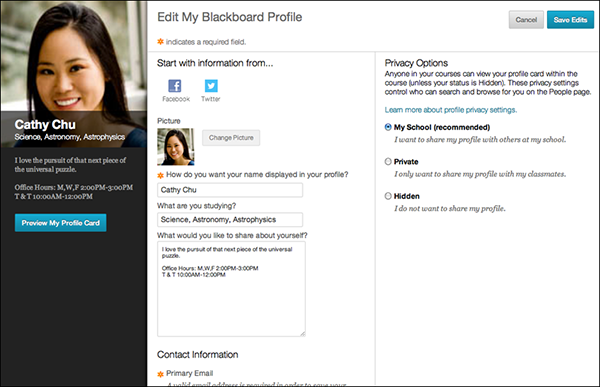Cancel editing the profile
The width and height of the screenshot is (600, 387).
pos(526,20)
